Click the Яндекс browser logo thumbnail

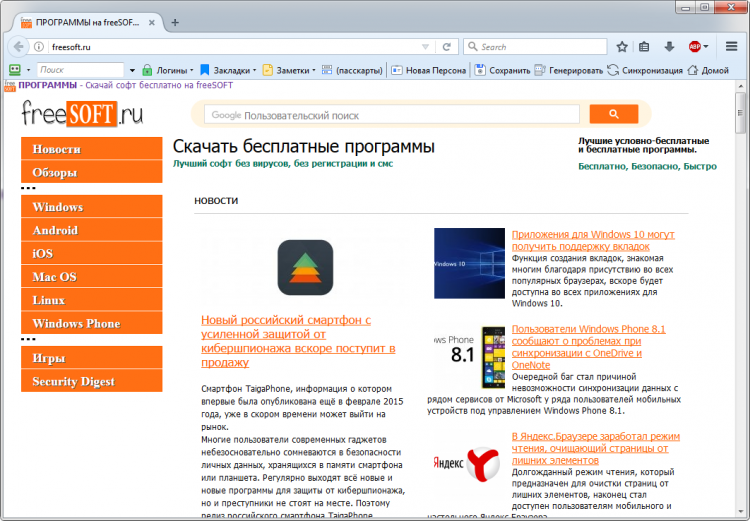(467, 464)
